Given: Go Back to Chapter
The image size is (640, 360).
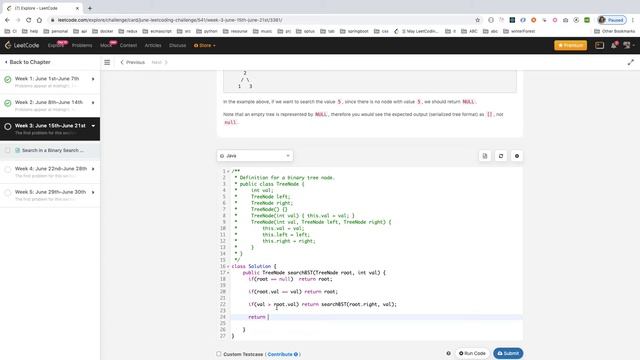Looking at the screenshot, I should 27,62.
